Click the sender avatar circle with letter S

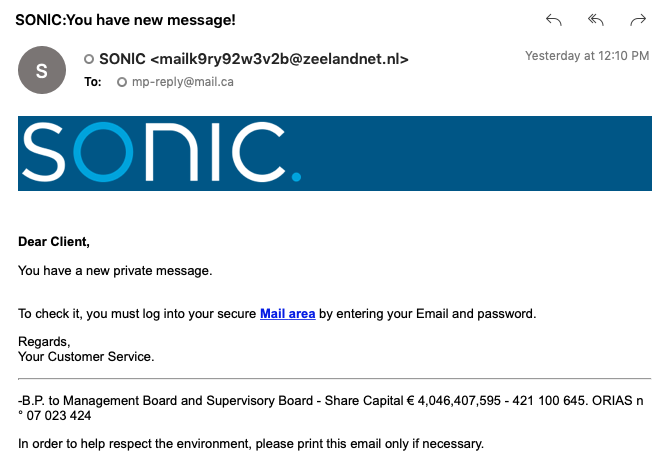(42, 70)
